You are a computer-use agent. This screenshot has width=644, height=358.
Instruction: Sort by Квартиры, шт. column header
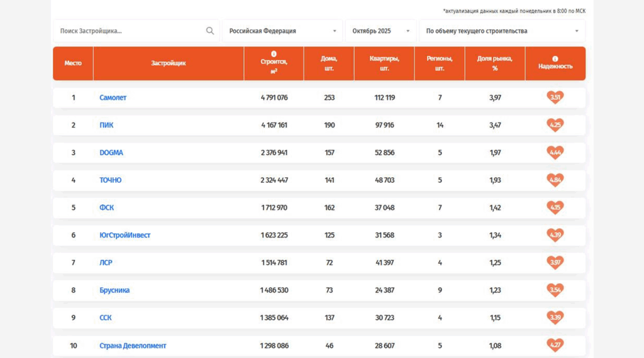click(384, 63)
